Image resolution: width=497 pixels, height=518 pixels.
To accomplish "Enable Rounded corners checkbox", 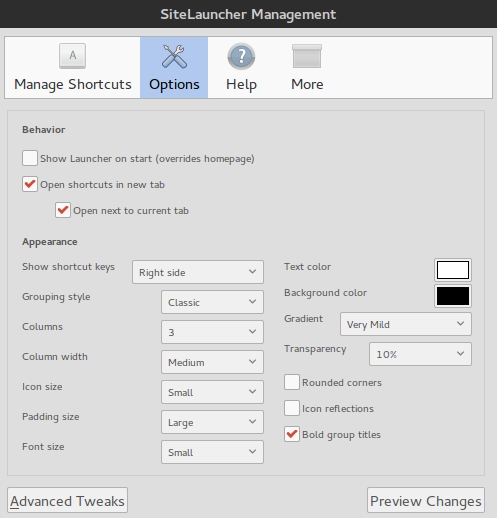I will pyautogui.click(x=292, y=382).
